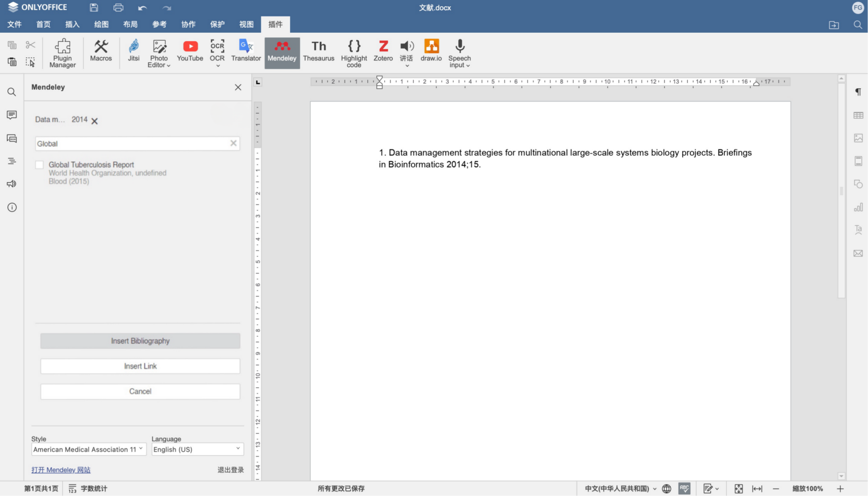
Task: Open the Thesaurus plugin
Action: click(318, 51)
